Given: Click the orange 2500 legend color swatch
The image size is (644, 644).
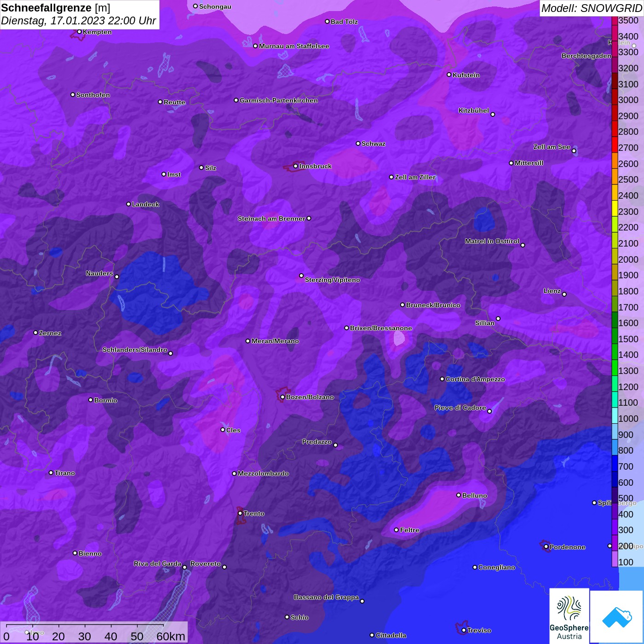Looking at the screenshot, I should pos(615,176).
